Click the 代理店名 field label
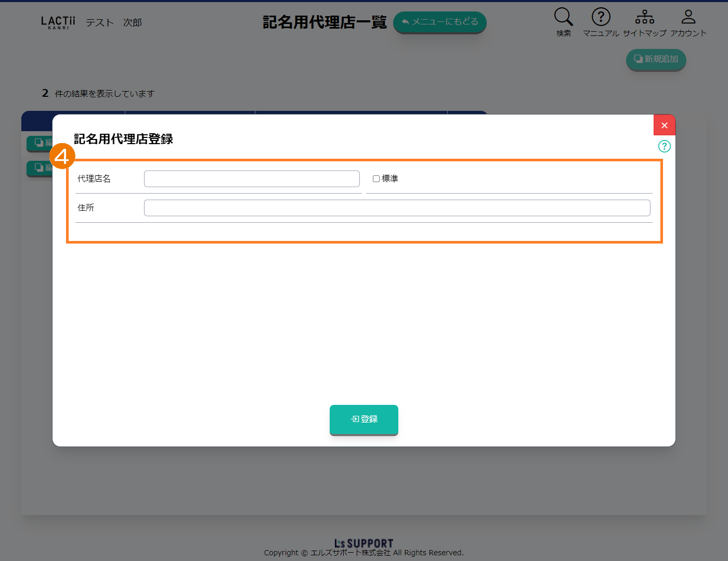728x561 pixels. 94,179
